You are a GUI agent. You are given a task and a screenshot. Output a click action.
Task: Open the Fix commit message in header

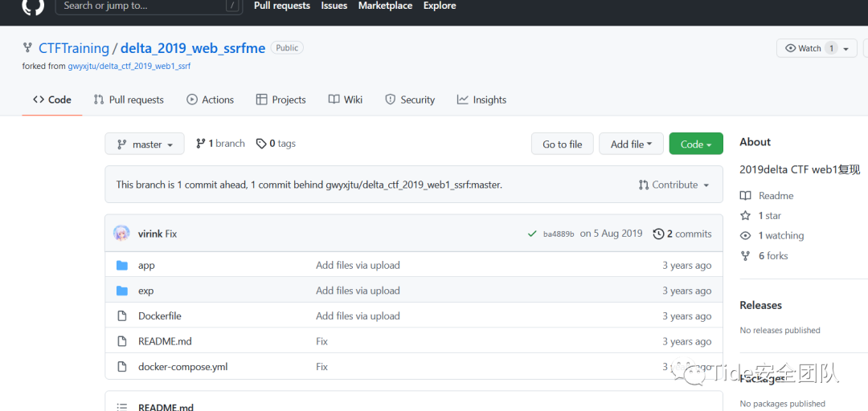(171, 234)
